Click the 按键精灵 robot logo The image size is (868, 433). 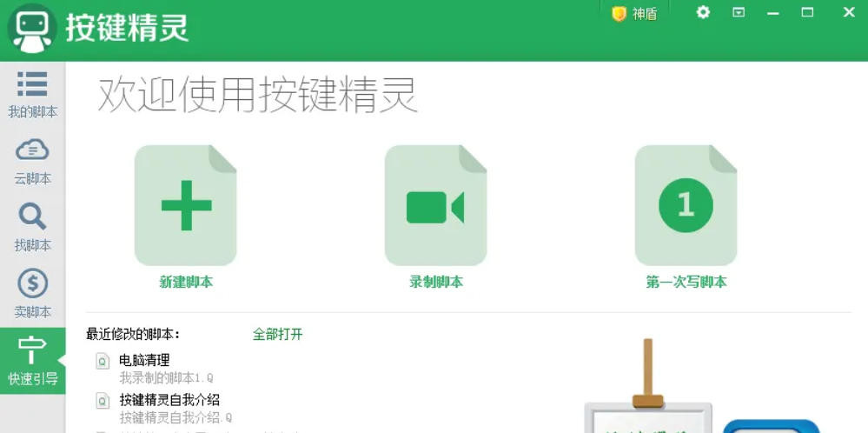pyautogui.click(x=30, y=30)
